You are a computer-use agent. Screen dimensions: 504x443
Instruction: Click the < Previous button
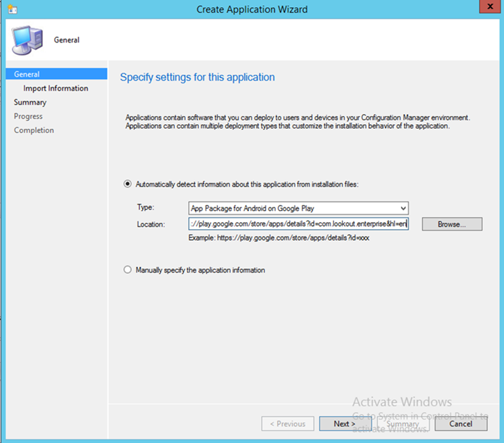[288, 424]
